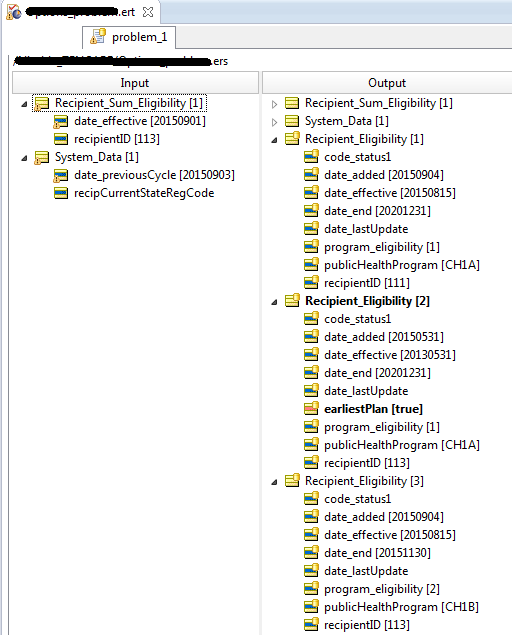
Task: Click the Input column header
Action: coord(135,83)
